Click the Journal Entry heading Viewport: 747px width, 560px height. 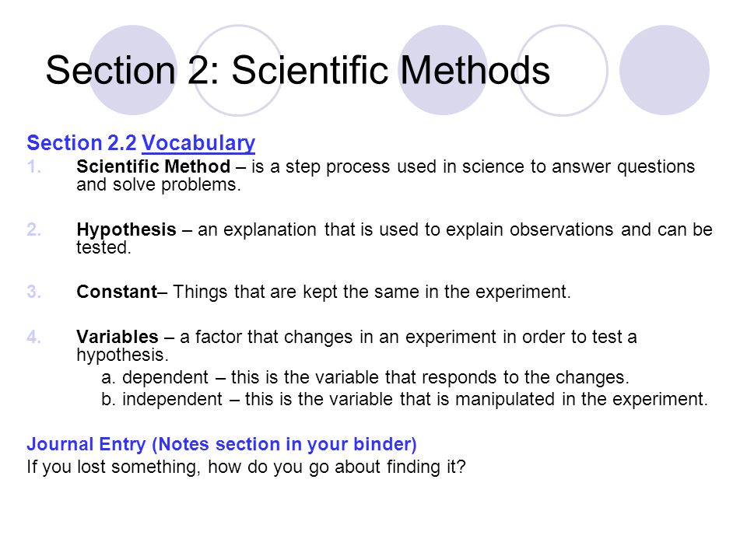coord(222,444)
